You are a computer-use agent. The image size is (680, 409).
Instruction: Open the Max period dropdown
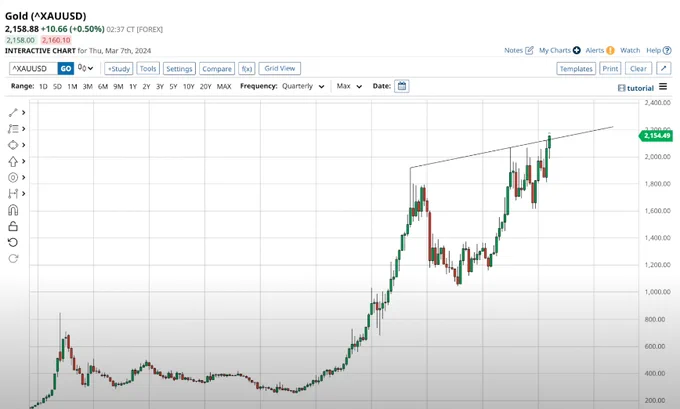tap(349, 86)
